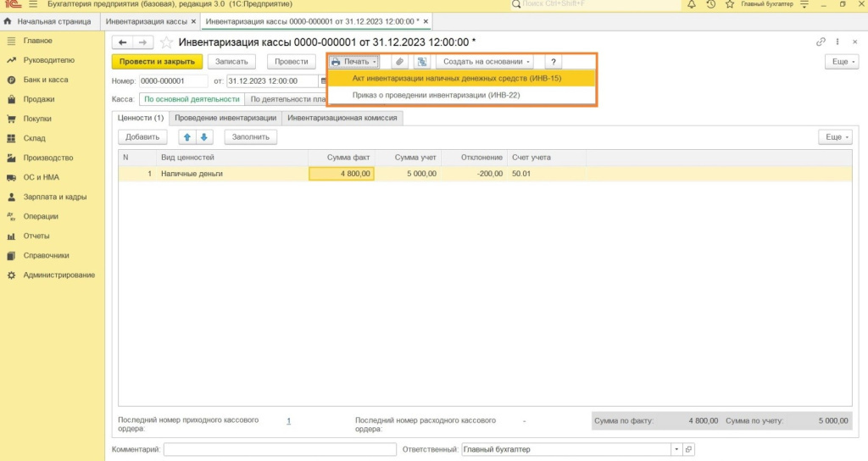Copy link to document icon
Image resolution: width=868 pixels, height=461 pixels.
click(x=821, y=42)
